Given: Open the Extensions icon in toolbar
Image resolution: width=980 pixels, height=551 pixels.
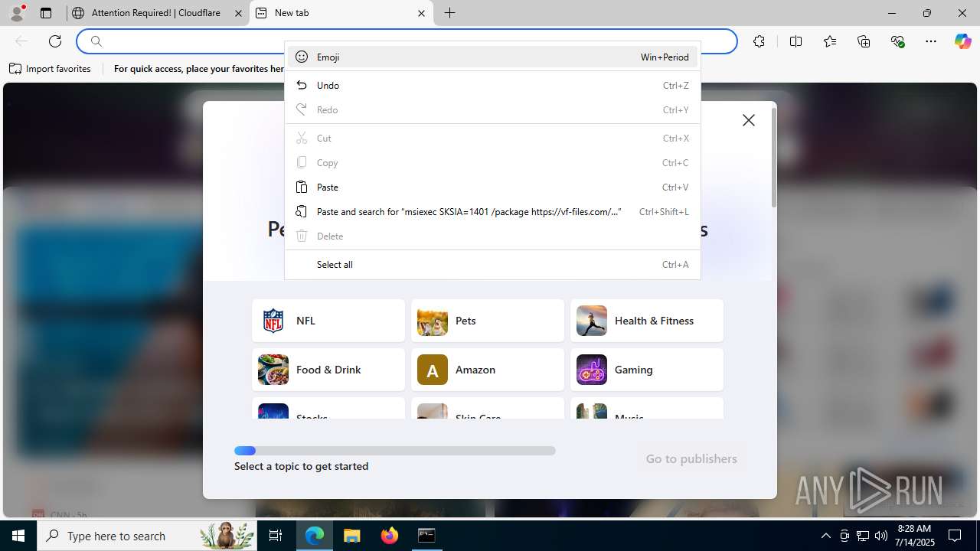Looking at the screenshot, I should point(759,41).
